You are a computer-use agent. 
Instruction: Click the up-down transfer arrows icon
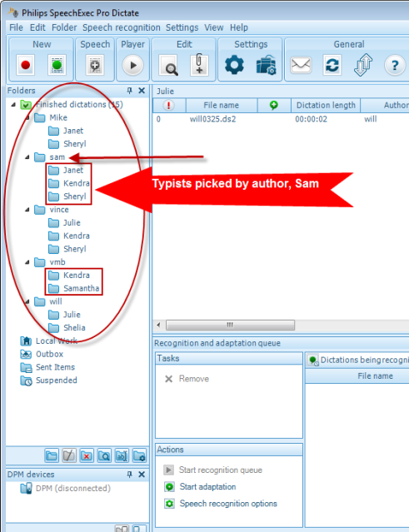[363, 64]
